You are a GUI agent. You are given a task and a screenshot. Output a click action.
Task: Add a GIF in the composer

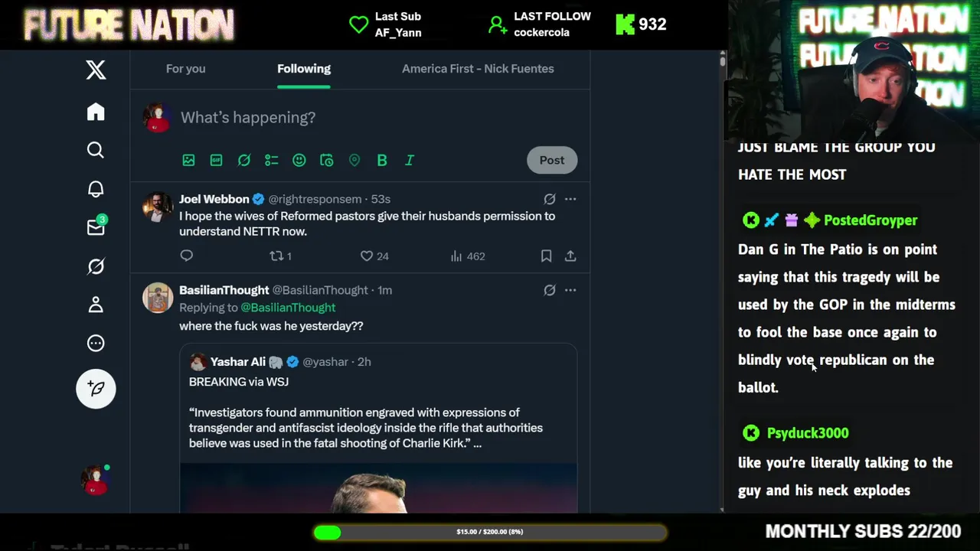(x=216, y=160)
